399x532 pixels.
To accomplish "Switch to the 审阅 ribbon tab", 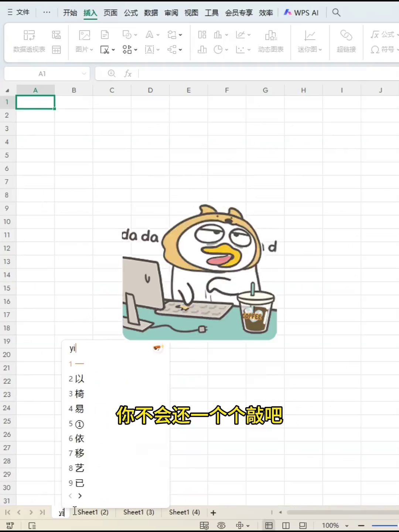I will 171,13.
